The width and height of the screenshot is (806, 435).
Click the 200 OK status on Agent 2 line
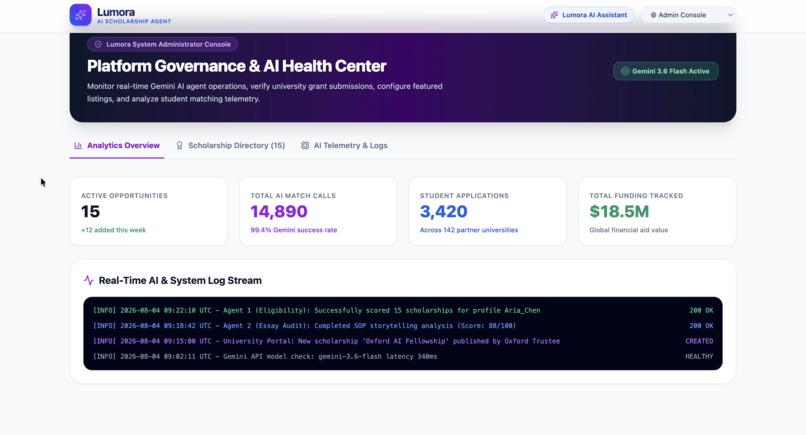[x=701, y=325]
